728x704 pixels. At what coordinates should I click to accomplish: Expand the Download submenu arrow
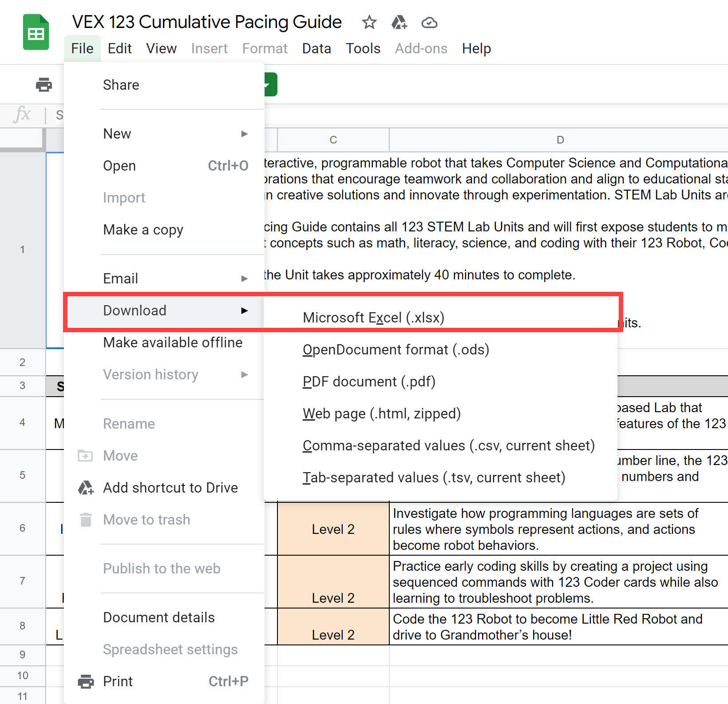[x=245, y=310]
